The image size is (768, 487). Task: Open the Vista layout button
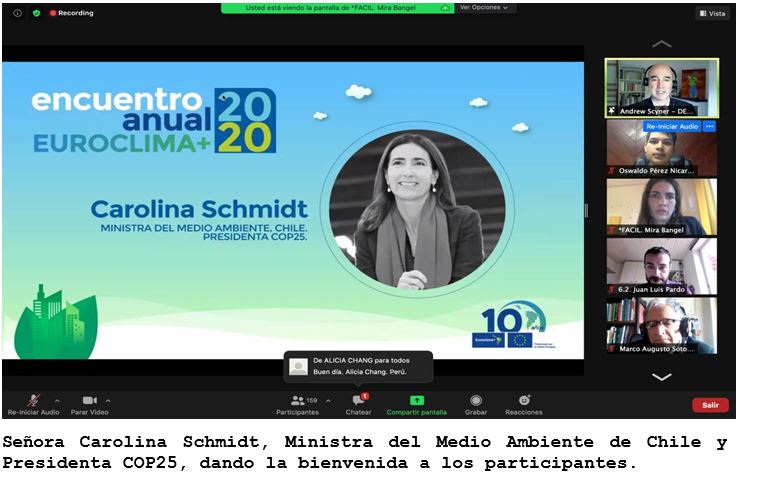tap(713, 13)
